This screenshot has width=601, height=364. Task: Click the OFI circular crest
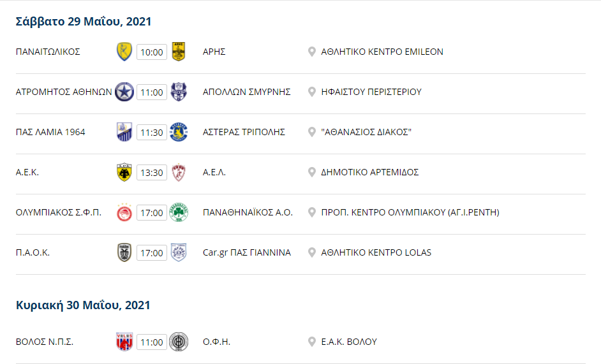[179, 342]
